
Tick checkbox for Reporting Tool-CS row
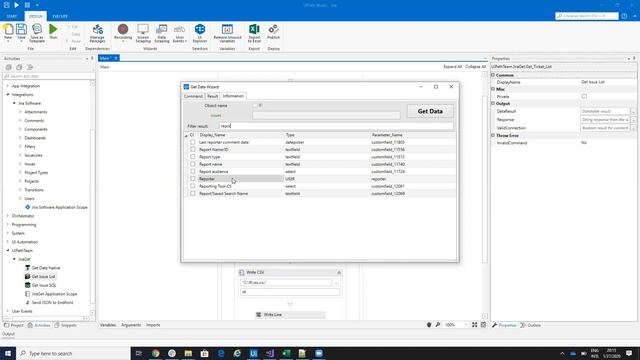point(193,186)
